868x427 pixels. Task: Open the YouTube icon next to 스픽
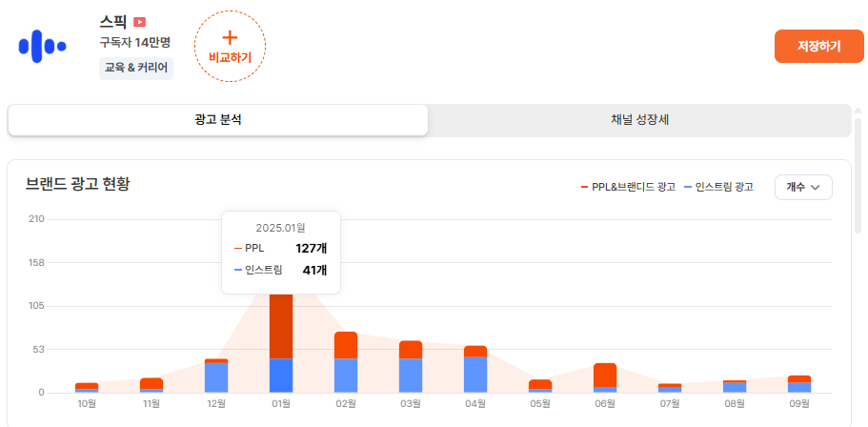139,22
